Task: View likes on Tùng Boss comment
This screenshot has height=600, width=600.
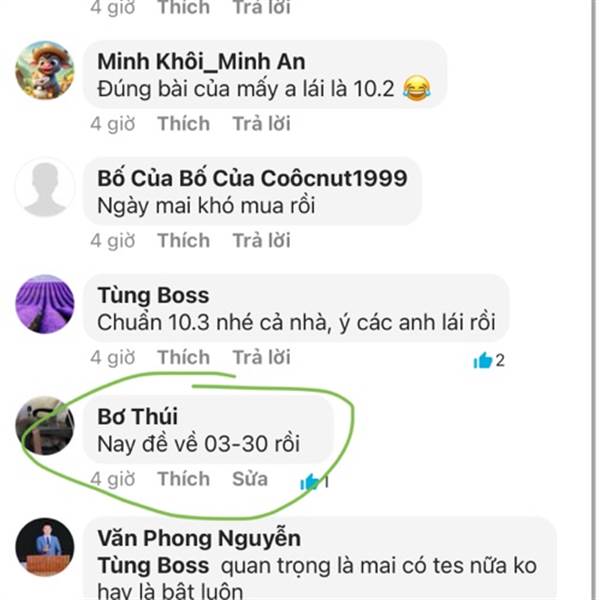Action: click(x=489, y=360)
